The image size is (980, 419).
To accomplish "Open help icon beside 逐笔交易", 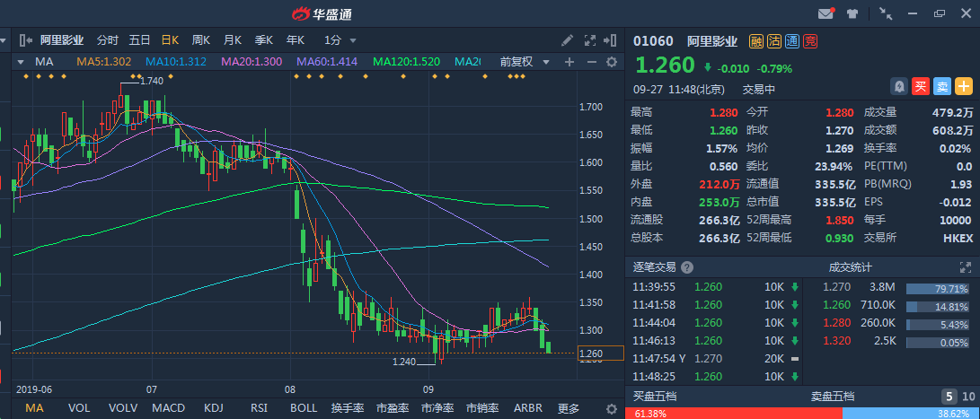I will tap(687, 267).
